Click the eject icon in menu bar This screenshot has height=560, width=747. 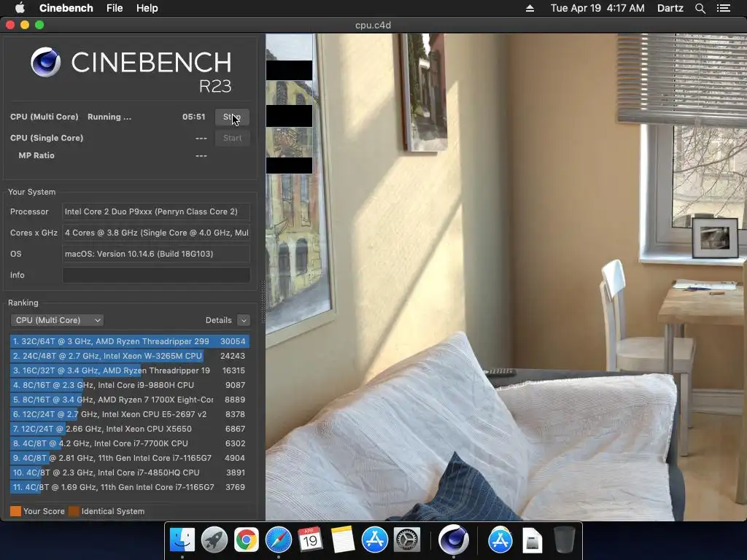click(530, 8)
